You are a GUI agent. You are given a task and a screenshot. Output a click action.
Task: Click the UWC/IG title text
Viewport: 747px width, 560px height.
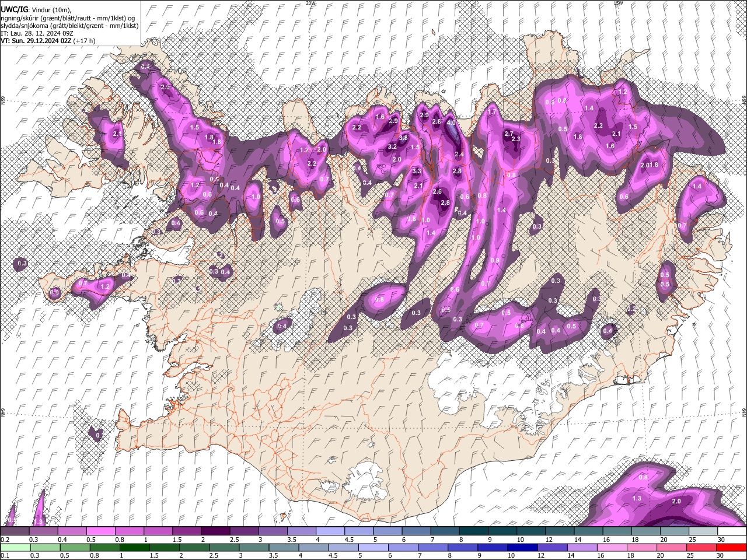[13, 9]
